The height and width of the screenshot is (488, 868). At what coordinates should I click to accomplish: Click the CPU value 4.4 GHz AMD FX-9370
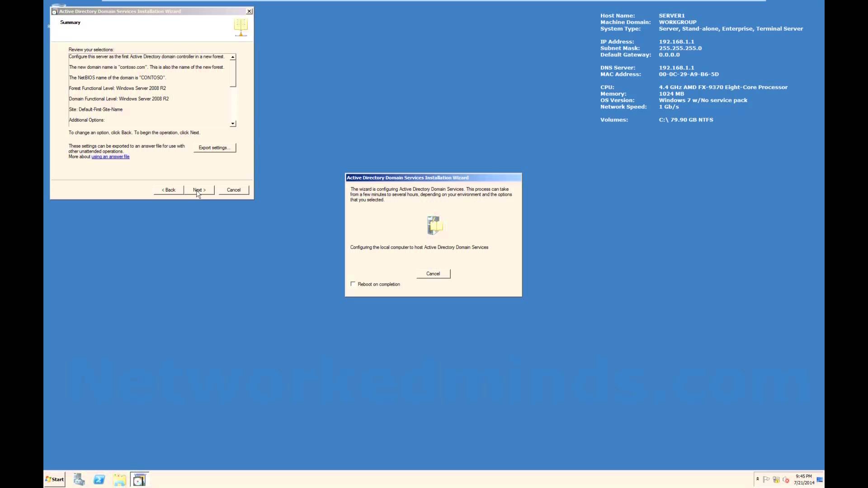(x=723, y=87)
